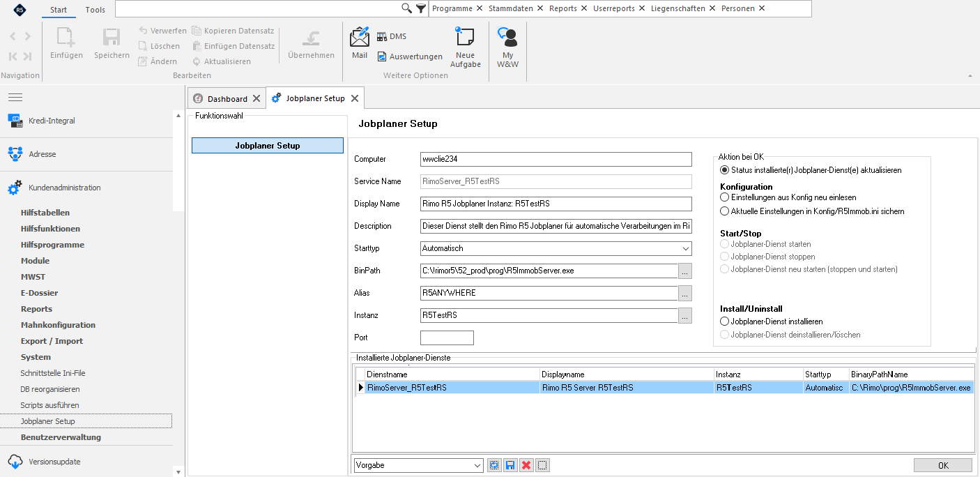Click Kopieren Datensatz
Viewport: 980px width, 477px height.
(233, 31)
